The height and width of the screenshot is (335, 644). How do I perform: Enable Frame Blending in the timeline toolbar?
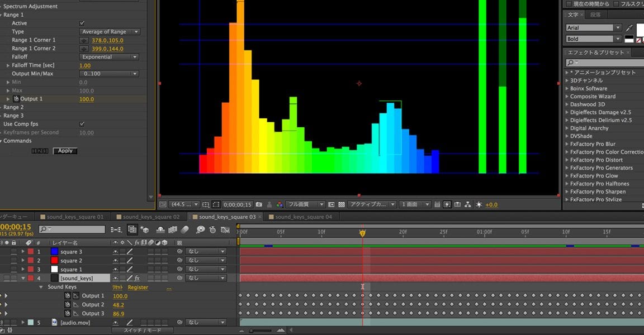coord(173,230)
